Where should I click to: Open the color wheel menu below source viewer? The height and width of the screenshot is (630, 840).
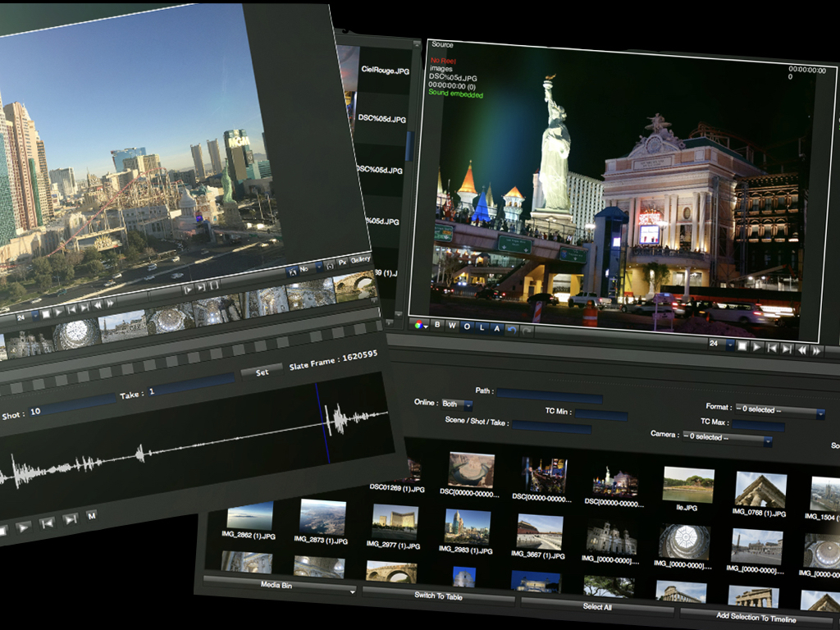tap(421, 325)
